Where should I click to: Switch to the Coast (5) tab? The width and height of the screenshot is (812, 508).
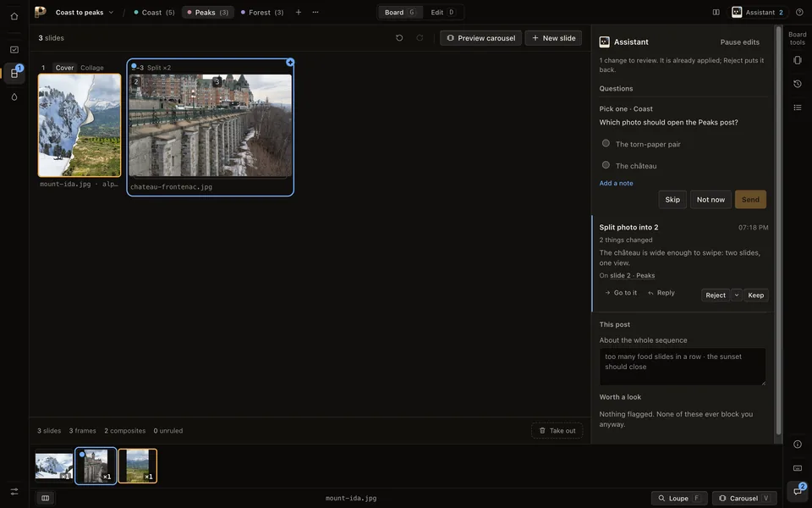154,13
